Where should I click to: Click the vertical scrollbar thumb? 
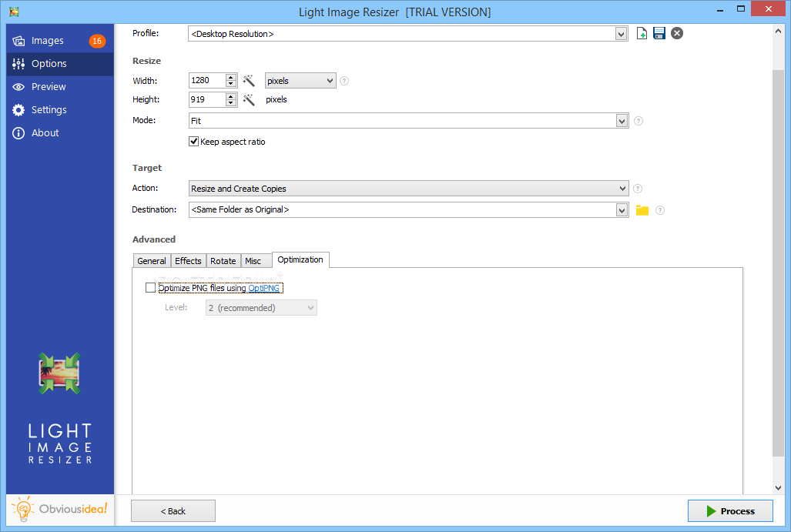pos(779,263)
